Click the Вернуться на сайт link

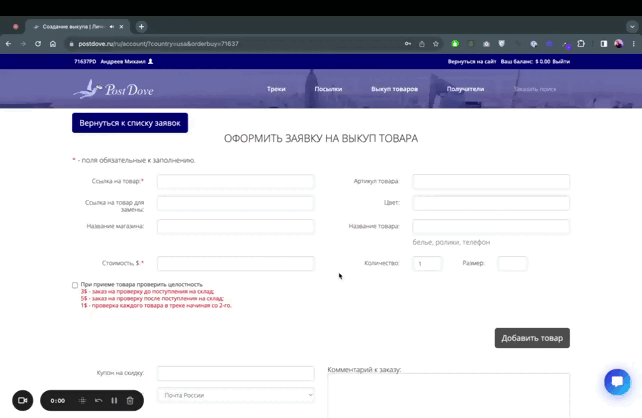(x=472, y=61)
